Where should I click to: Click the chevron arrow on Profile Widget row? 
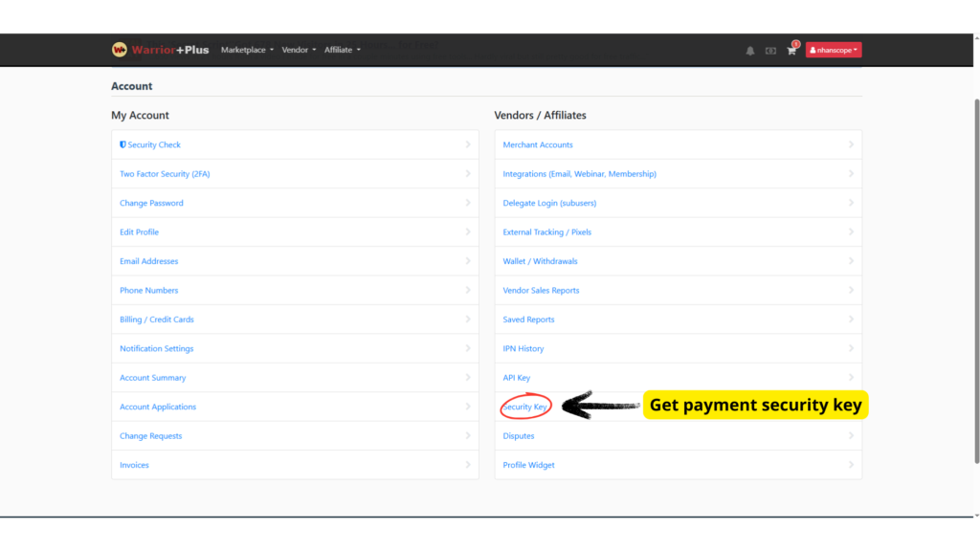pos(851,465)
